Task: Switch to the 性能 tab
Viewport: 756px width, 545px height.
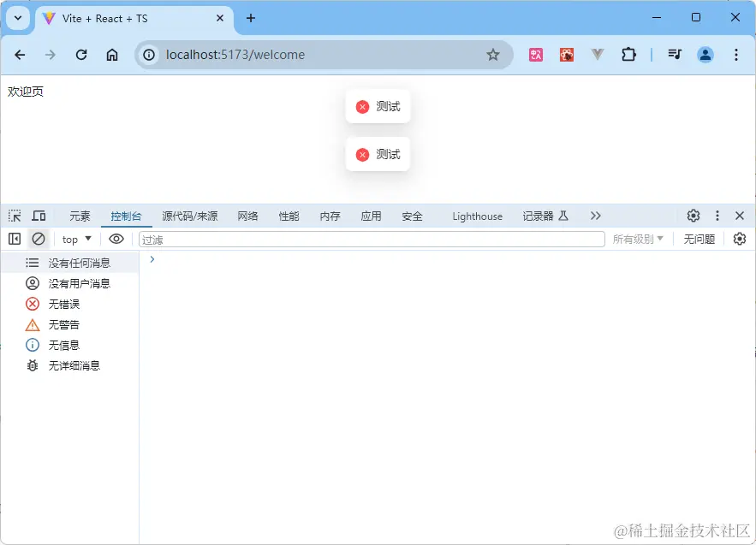Action: (x=289, y=216)
